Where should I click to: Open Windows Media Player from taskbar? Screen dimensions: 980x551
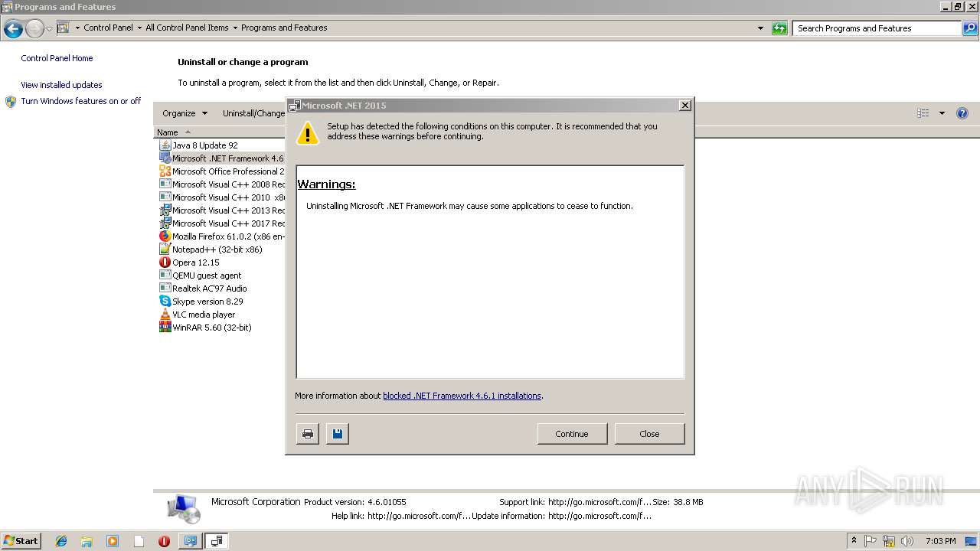(x=113, y=541)
